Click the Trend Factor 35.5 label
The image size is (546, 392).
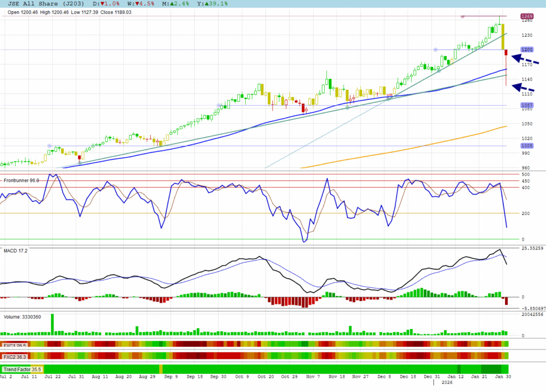click(x=22, y=369)
